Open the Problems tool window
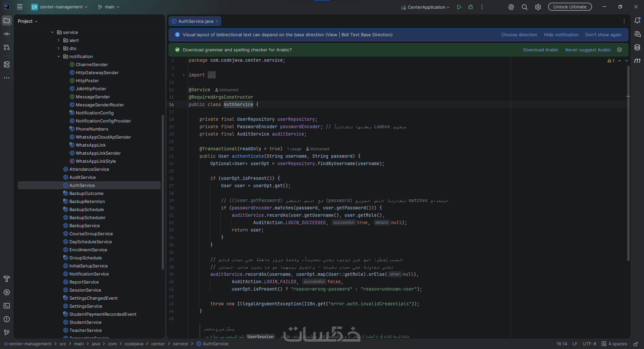Viewport: 644px width, 349px height. [7, 319]
